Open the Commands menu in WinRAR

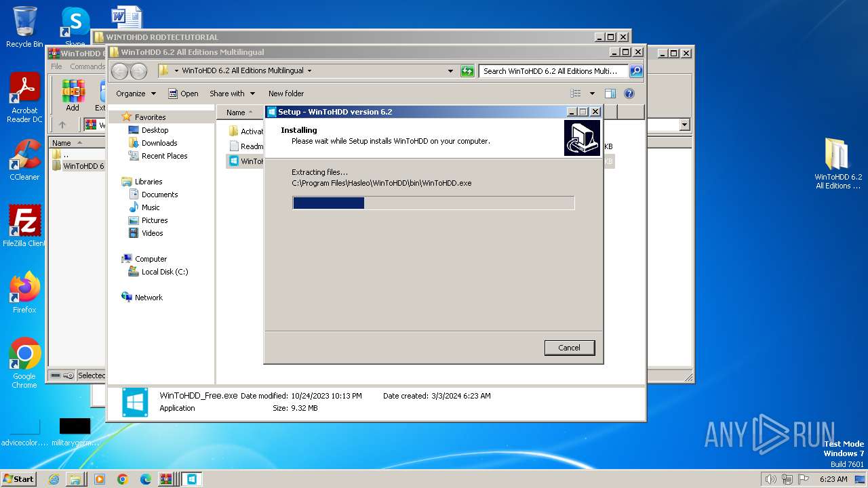click(87, 66)
